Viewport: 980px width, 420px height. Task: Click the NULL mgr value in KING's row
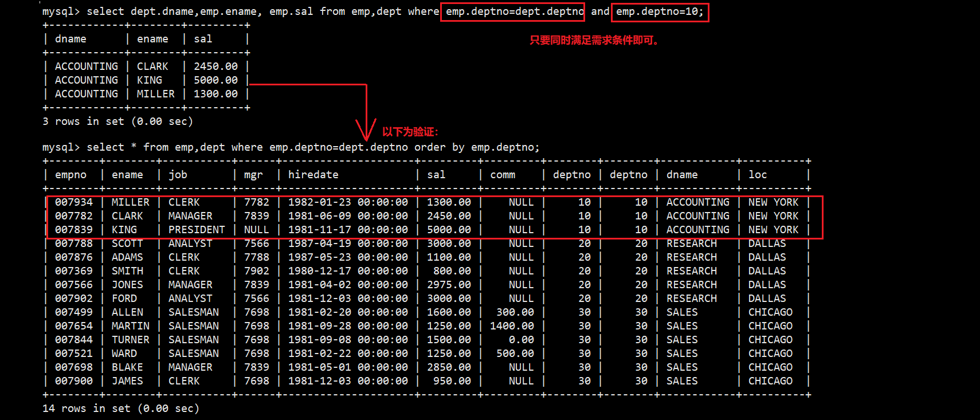point(256,230)
